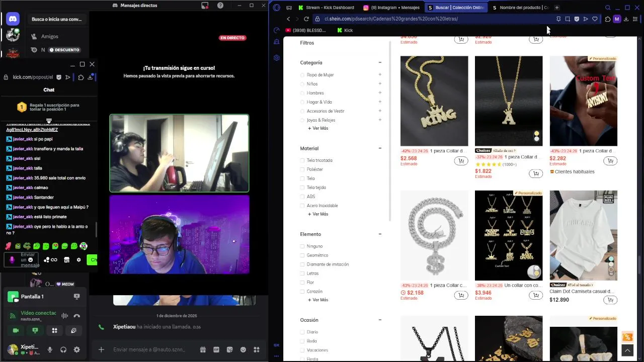Add the KING necklace to cart
This screenshot has height=362, width=644.
click(x=461, y=161)
